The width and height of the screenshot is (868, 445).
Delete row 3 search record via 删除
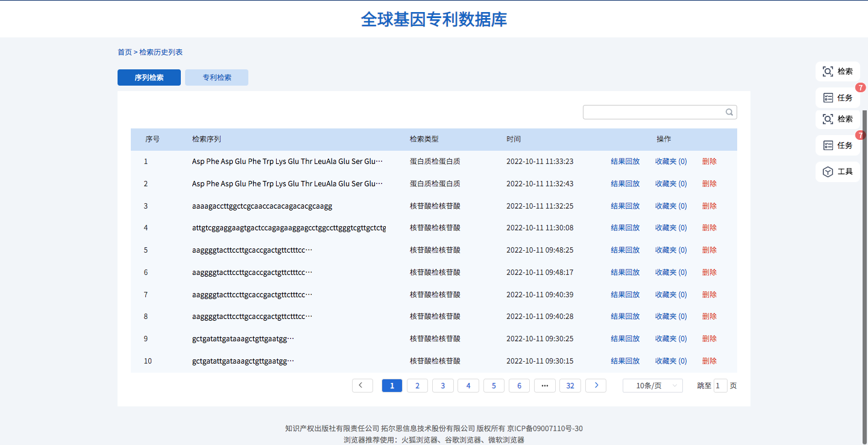709,206
